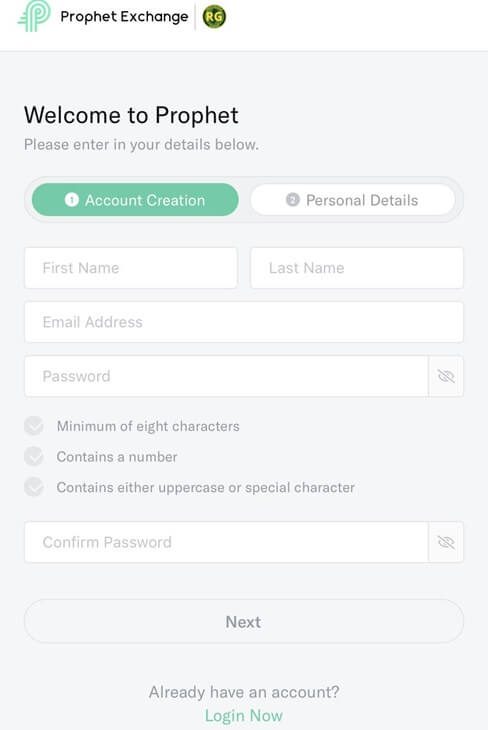Select the Account Creation step tab

(135, 200)
